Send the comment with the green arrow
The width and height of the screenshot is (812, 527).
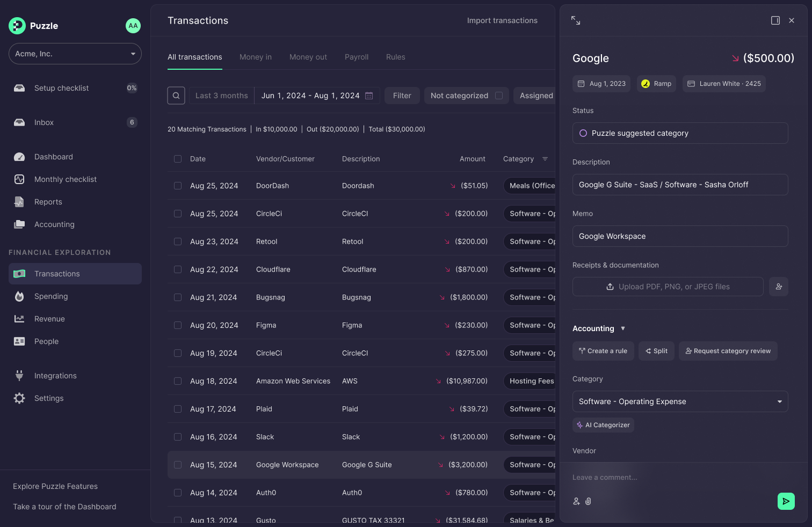pyautogui.click(x=786, y=501)
